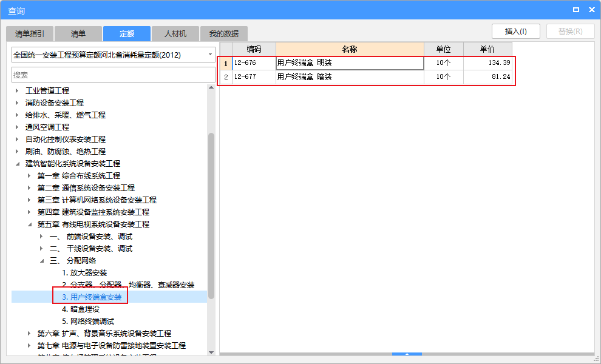
Task: Click the 名称 column header
Action: coord(350,49)
